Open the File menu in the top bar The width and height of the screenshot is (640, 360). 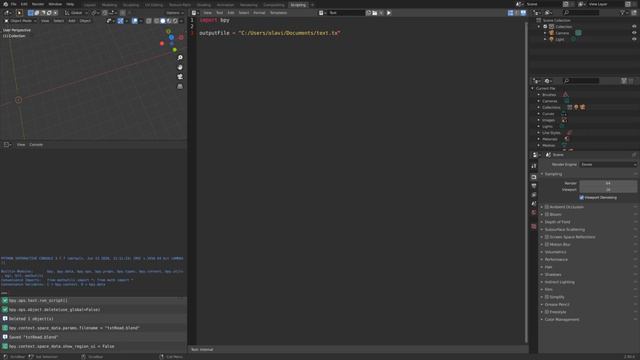pyautogui.click(x=13, y=4)
